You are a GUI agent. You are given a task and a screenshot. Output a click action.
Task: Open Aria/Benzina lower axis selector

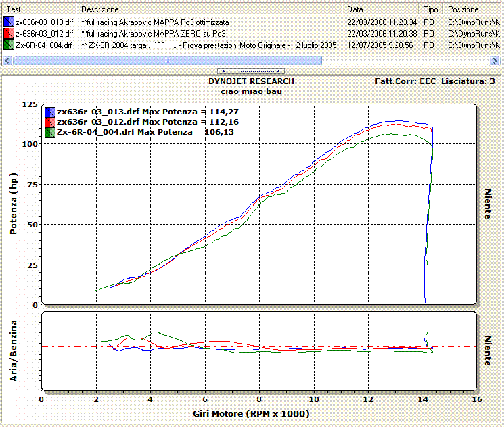pyautogui.click(x=14, y=351)
